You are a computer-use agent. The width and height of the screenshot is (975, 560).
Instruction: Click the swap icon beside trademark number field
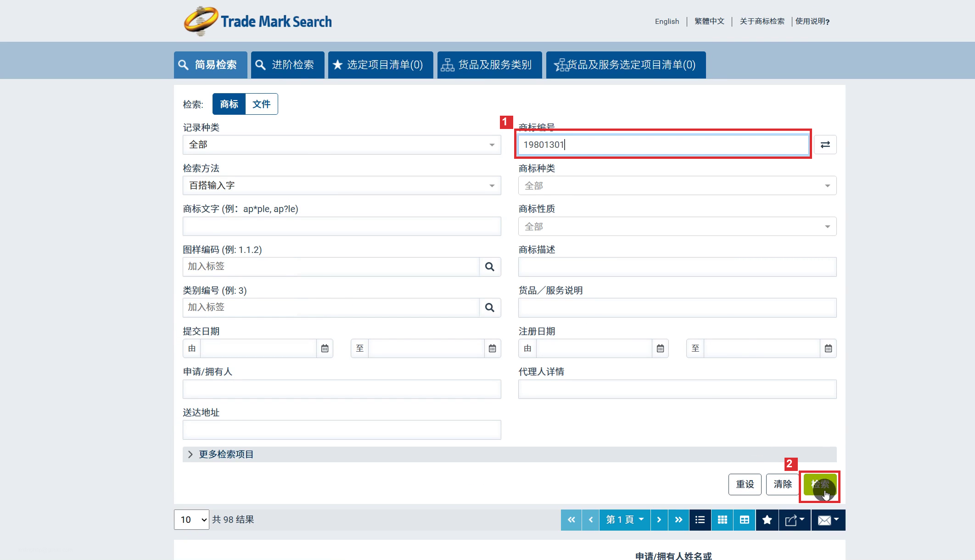[x=825, y=145]
